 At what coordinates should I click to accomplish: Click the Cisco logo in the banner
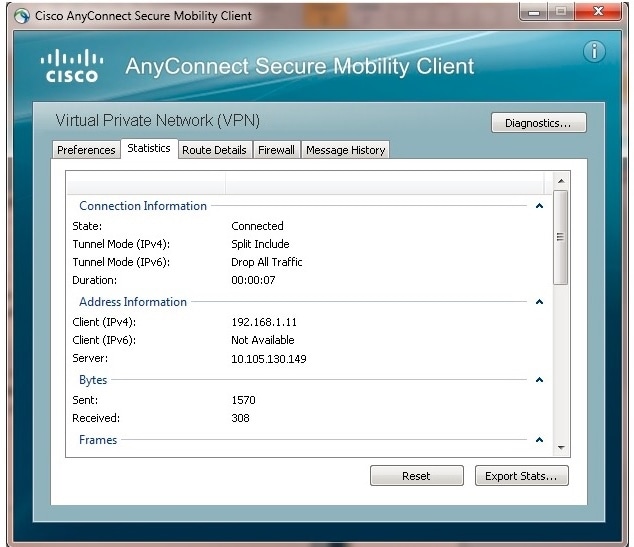[x=72, y=66]
